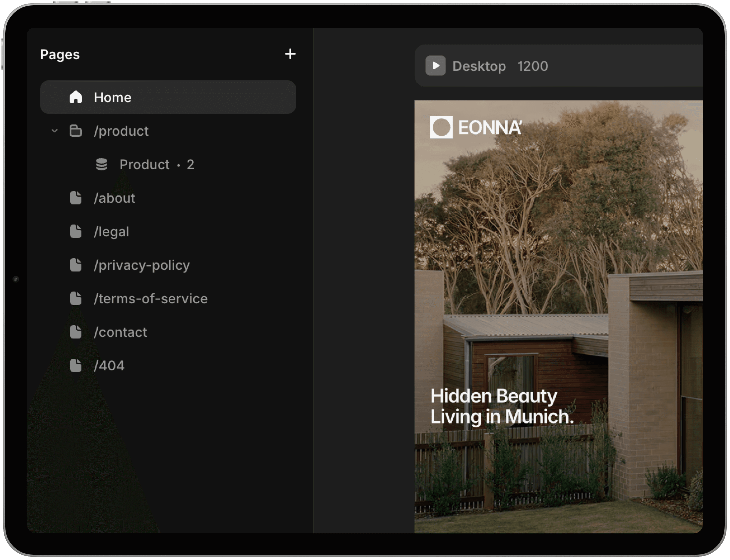Click the EONNA logo on the canvas

pos(476,127)
